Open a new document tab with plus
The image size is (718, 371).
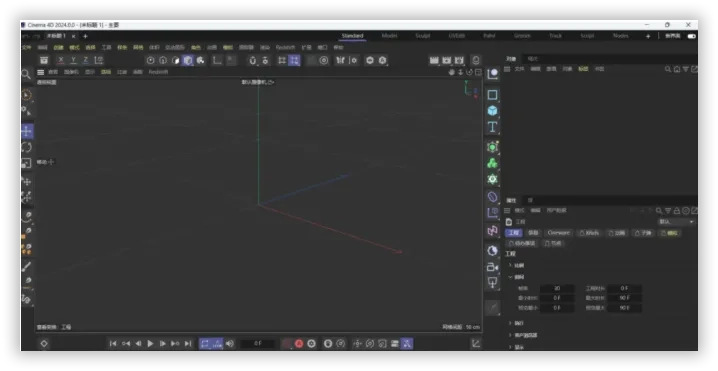(85, 36)
